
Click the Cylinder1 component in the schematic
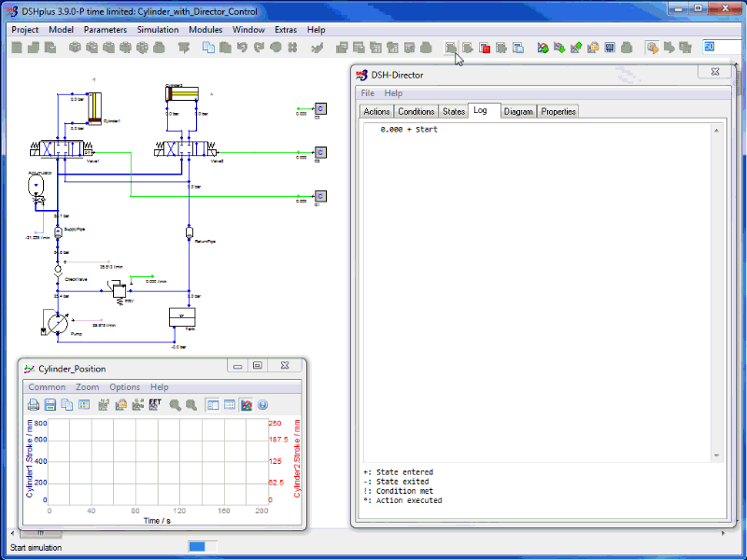(94, 108)
